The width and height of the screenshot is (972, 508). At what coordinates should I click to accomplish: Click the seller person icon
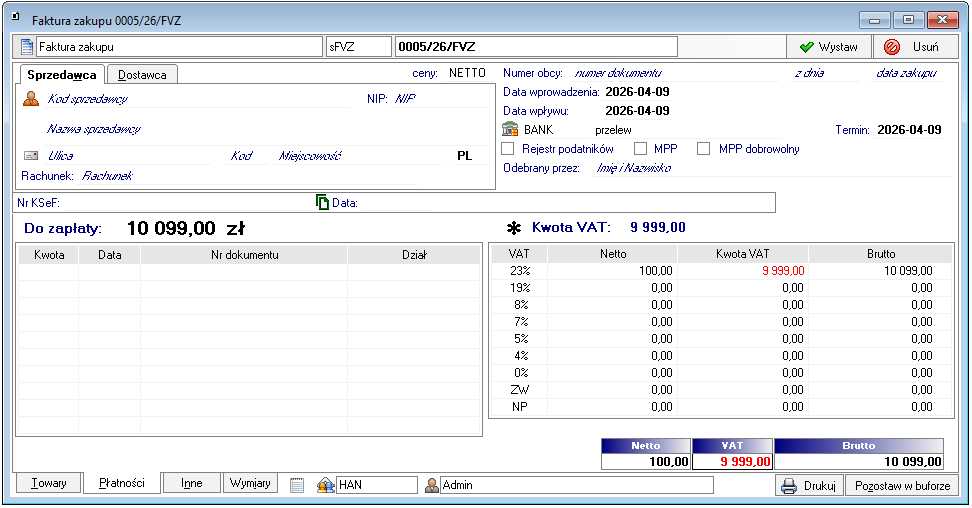(31, 99)
